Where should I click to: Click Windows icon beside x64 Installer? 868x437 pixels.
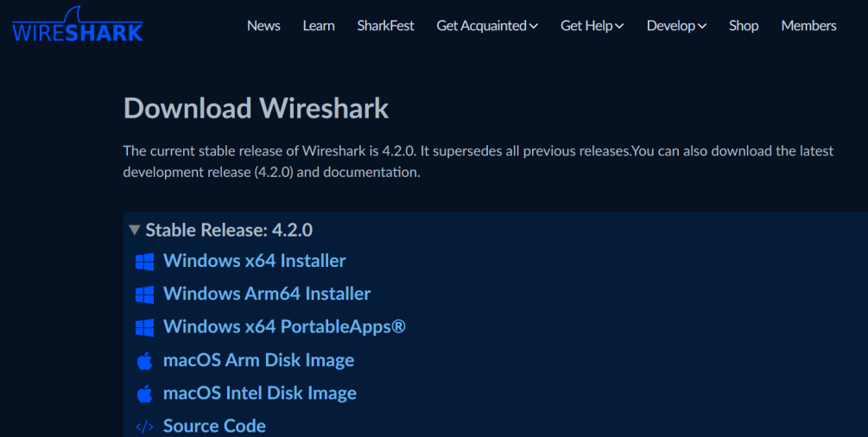point(144,262)
